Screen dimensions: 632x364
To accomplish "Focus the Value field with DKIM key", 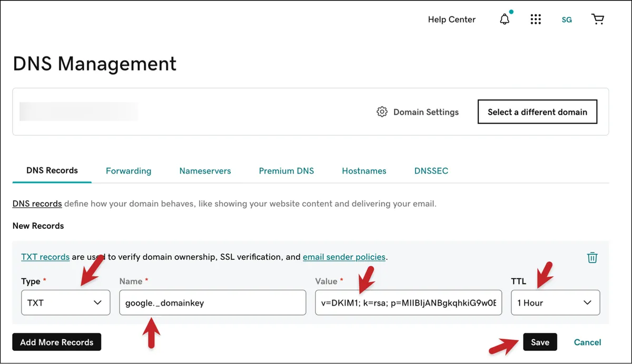I will click(x=409, y=302).
